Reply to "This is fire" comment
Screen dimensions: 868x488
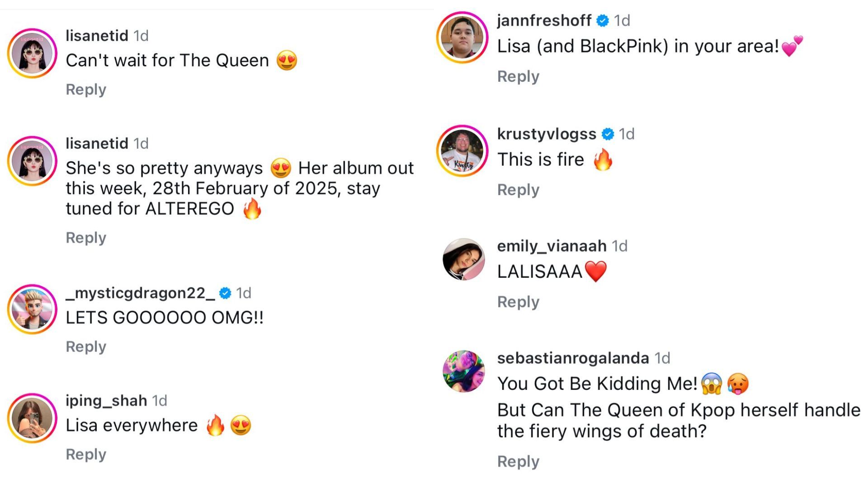coord(518,190)
